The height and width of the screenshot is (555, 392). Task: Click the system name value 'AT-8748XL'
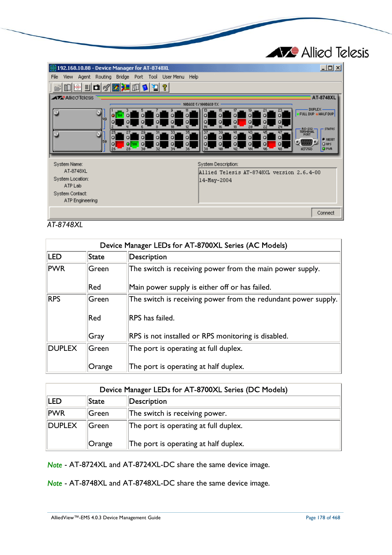click(x=76, y=171)
